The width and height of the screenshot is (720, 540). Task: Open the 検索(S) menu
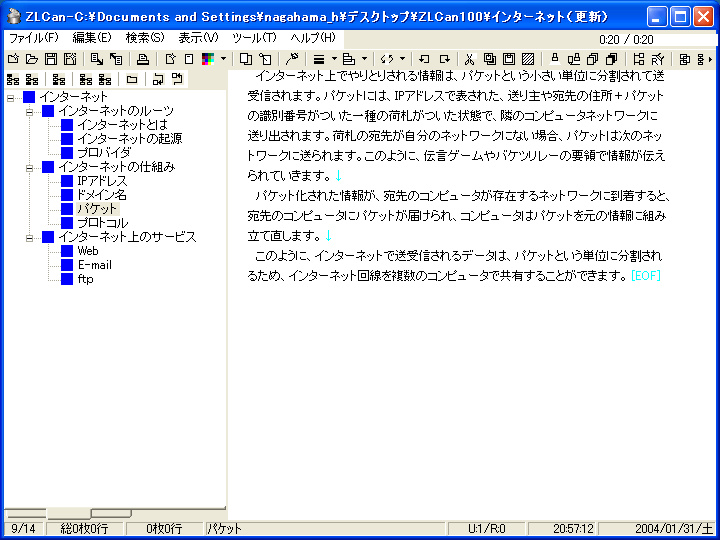[145, 38]
